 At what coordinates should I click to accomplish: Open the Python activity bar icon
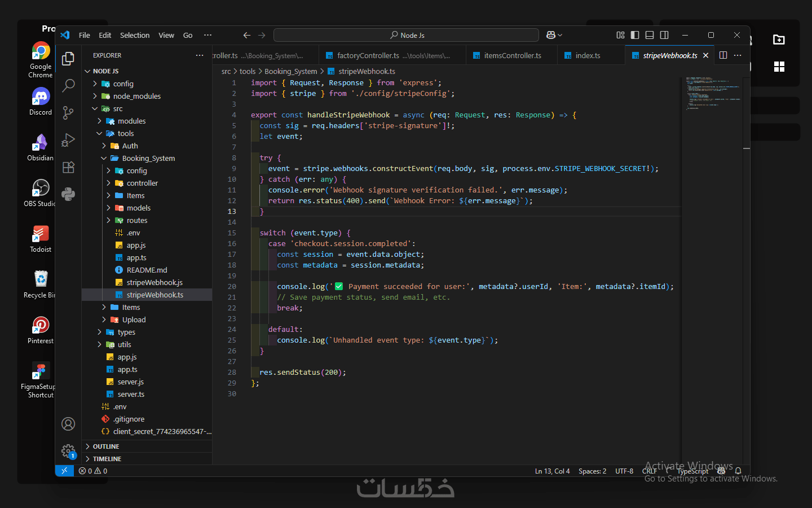point(68,194)
